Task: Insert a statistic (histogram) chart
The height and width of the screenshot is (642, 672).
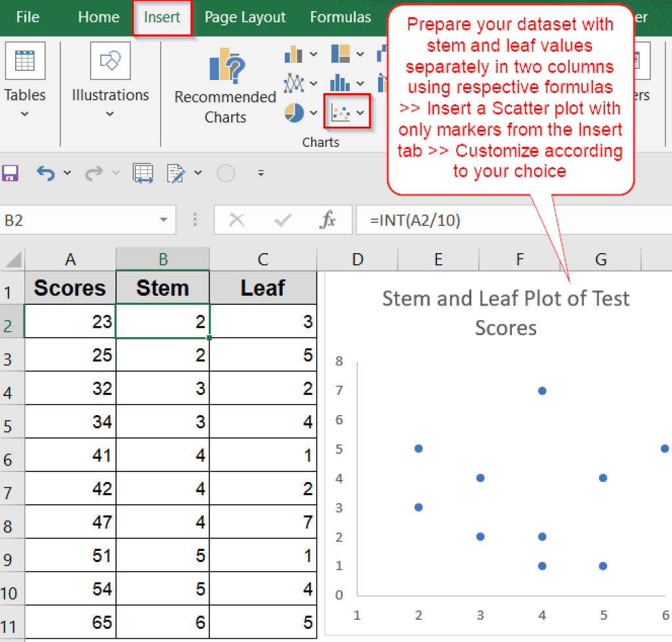Action: click(340, 82)
